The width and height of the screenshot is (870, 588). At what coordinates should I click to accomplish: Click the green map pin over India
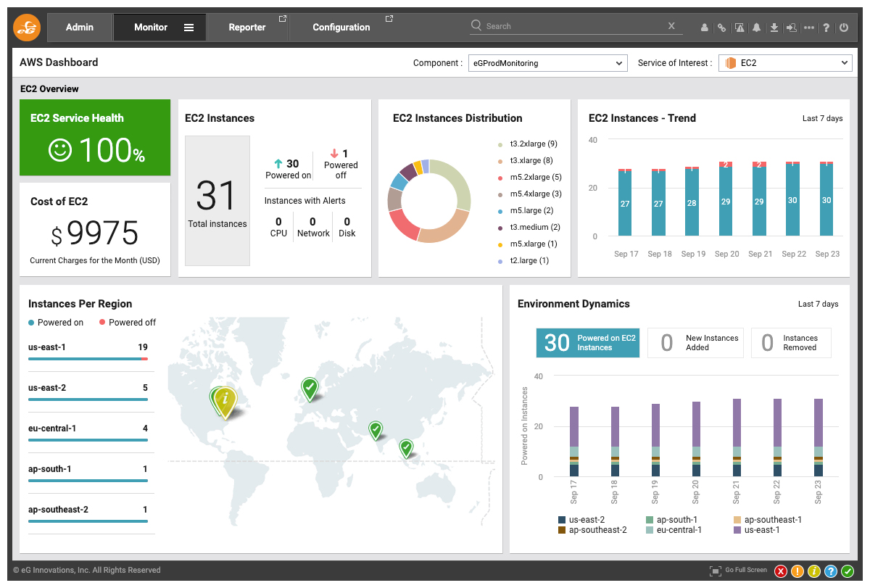(376, 431)
